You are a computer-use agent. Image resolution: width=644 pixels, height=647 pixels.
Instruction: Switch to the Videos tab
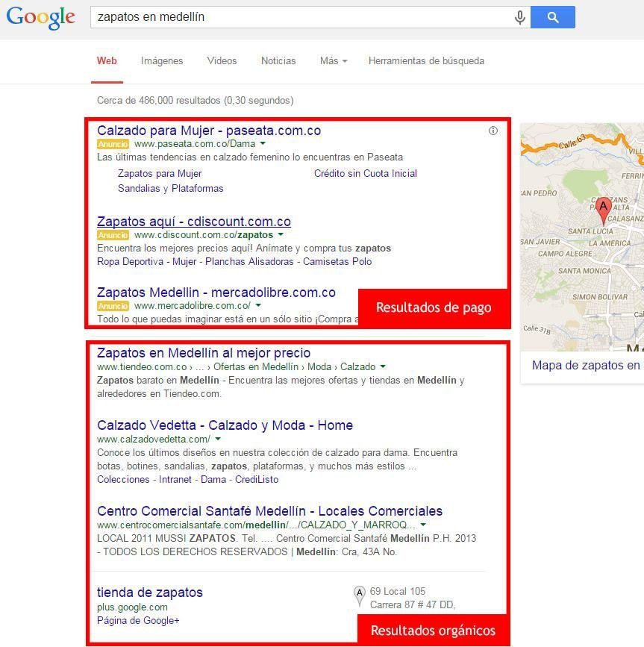coord(222,61)
